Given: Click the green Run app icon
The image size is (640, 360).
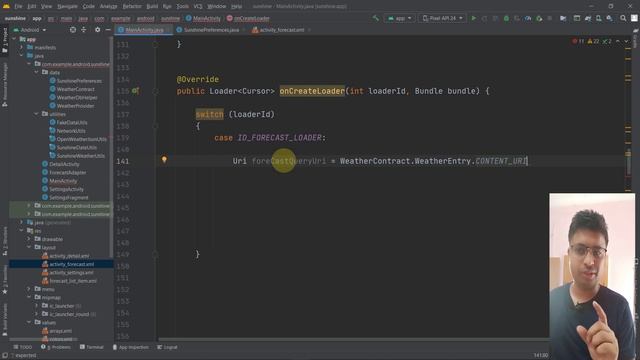Looking at the screenshot, I should click(x=473, y=18).
